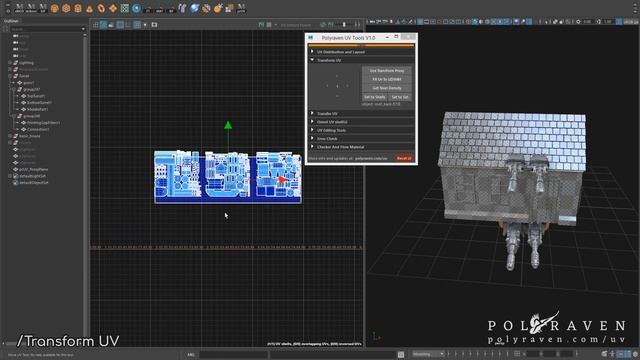Click the blue circular disc shelf icon
This screenshot has width=640, height=360.
point(136,8)
